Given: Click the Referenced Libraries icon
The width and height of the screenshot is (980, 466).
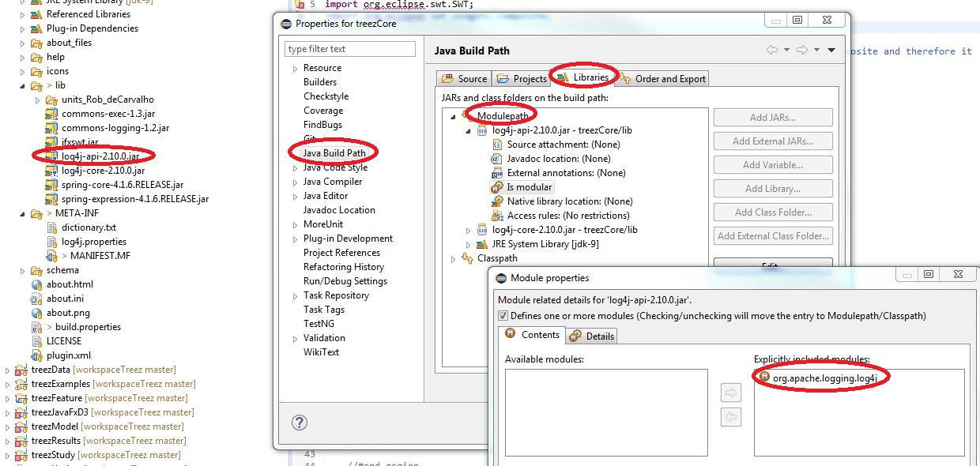Looking at the screenshot, I should click(37, 14).
